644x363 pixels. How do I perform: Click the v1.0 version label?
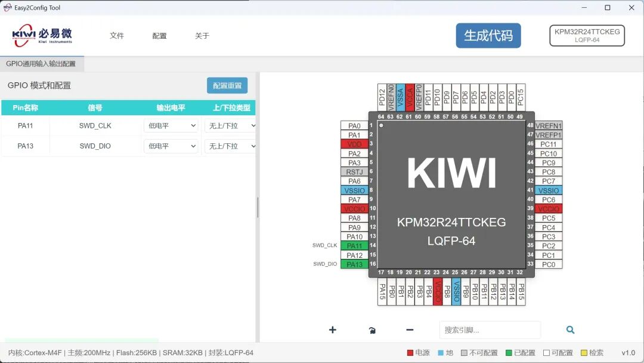pos(628,353)
